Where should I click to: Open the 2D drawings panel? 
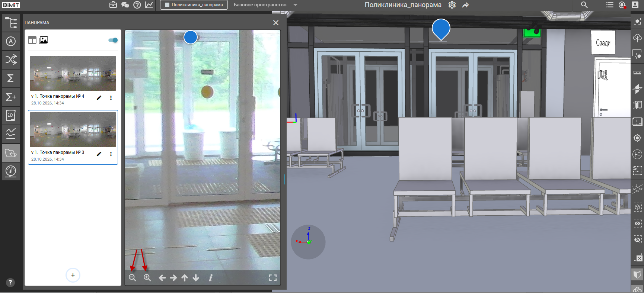point(11,115)
